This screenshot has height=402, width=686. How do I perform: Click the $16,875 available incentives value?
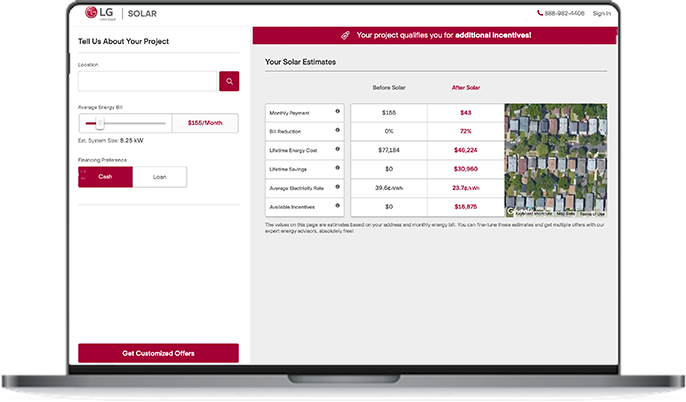tap(466, 206)
